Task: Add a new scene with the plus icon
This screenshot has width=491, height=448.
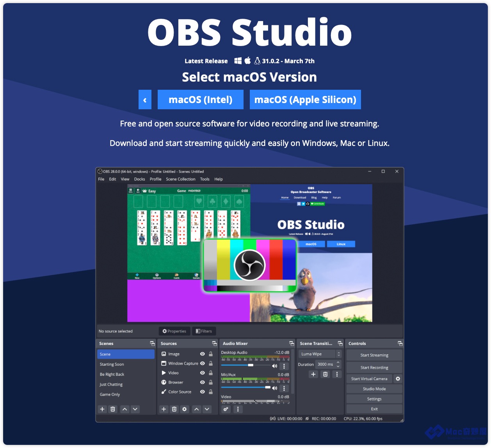Action: [102, 409]
